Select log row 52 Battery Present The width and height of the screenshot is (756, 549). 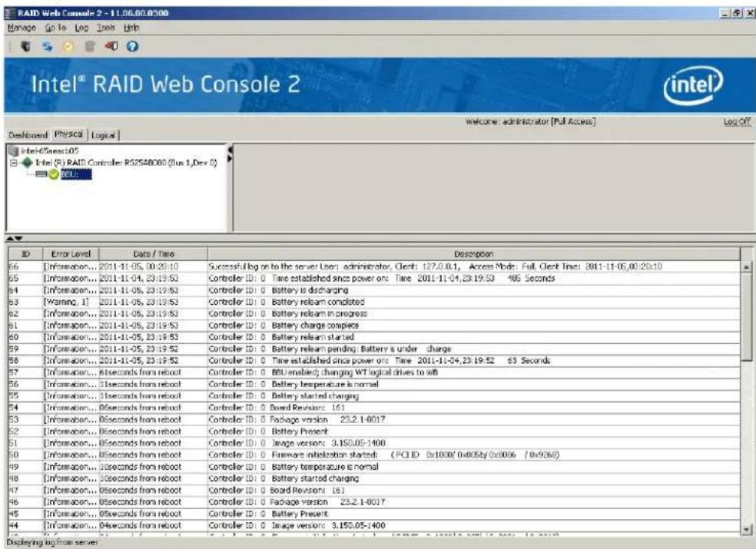tap(374, 432)
